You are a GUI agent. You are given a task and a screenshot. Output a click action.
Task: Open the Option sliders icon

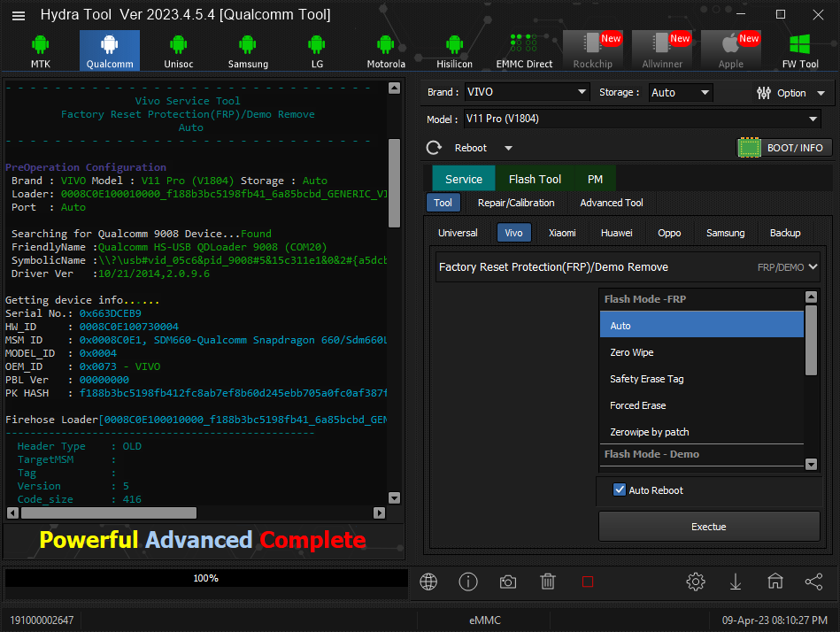coord(764,93)
